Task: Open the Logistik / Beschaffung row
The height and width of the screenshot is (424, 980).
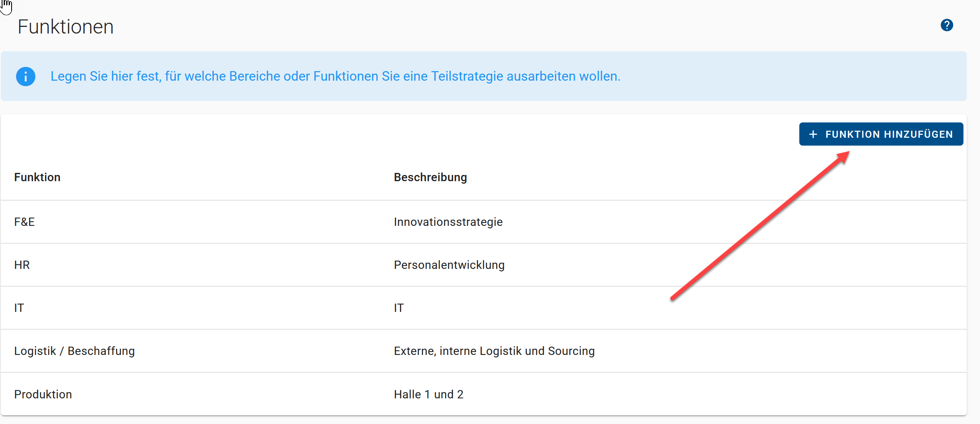Action: [74, 351]
